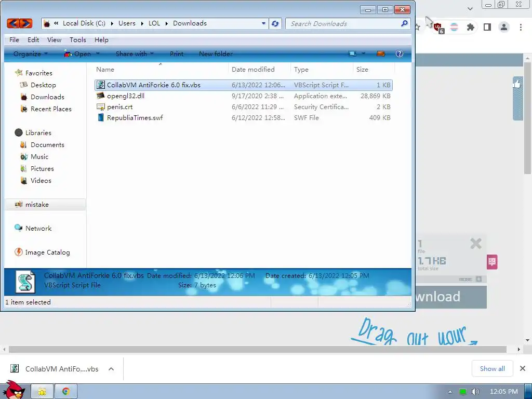Click the Users breadcrumb in address bar
Image resolution: width=532 pixels, height=399 pixels.
point(127,23)
